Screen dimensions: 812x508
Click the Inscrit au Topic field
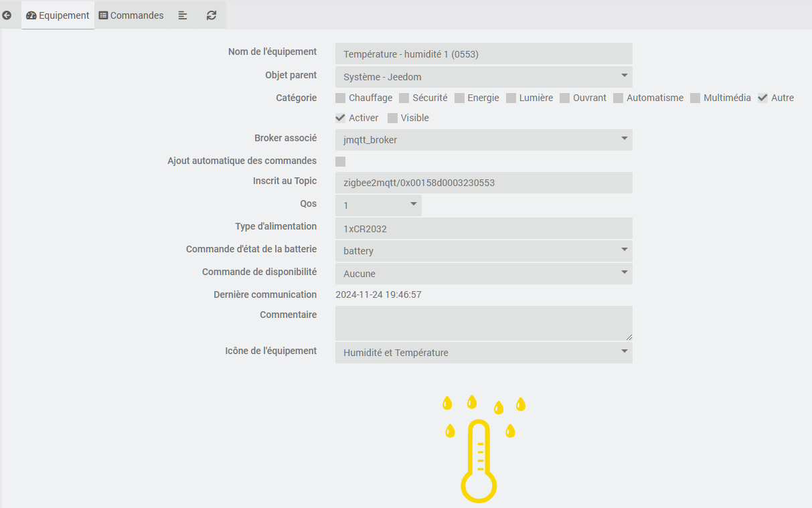pyautogui.click(x=483, y=183)
